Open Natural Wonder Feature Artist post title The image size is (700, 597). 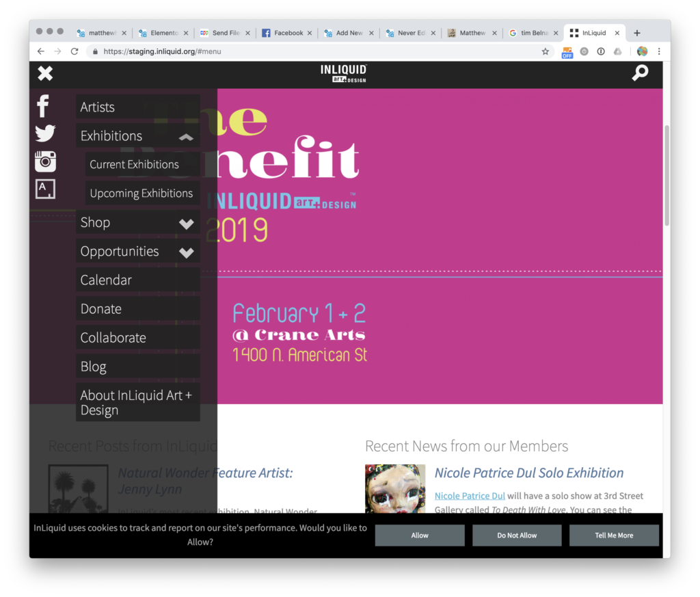(205, 481)
